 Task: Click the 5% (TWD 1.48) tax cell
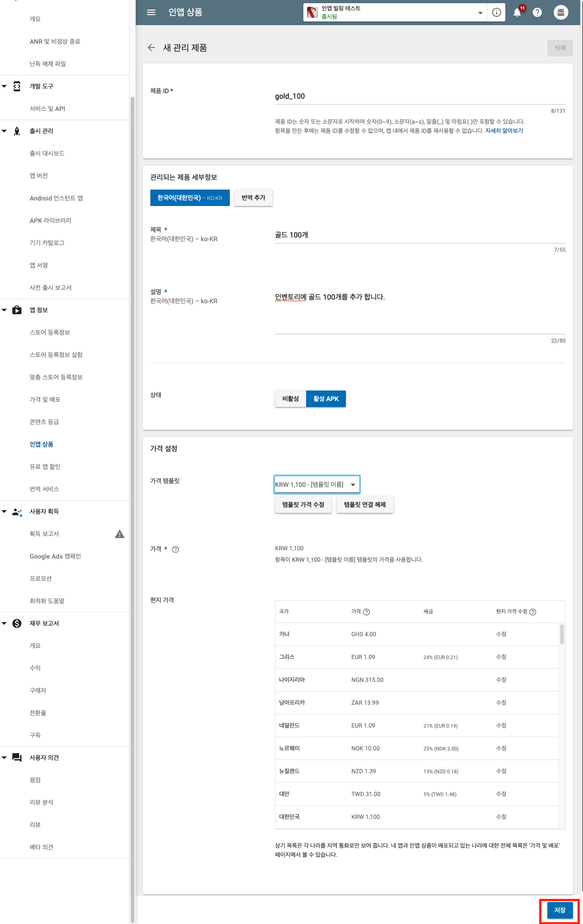[x=440, y=794]
